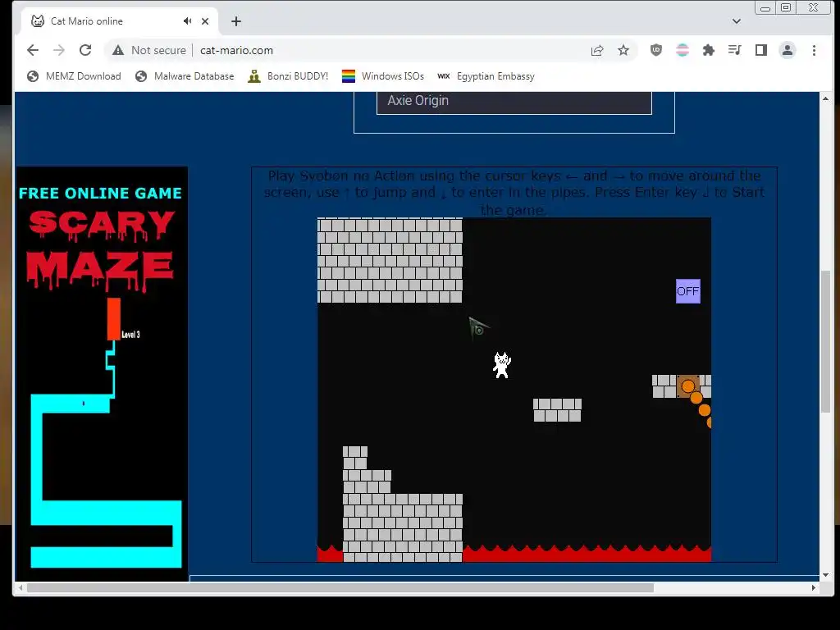Image resolution: width=840 pixels, height=630 pixels.
Task: Click the game instructions text
Action: 514,192
